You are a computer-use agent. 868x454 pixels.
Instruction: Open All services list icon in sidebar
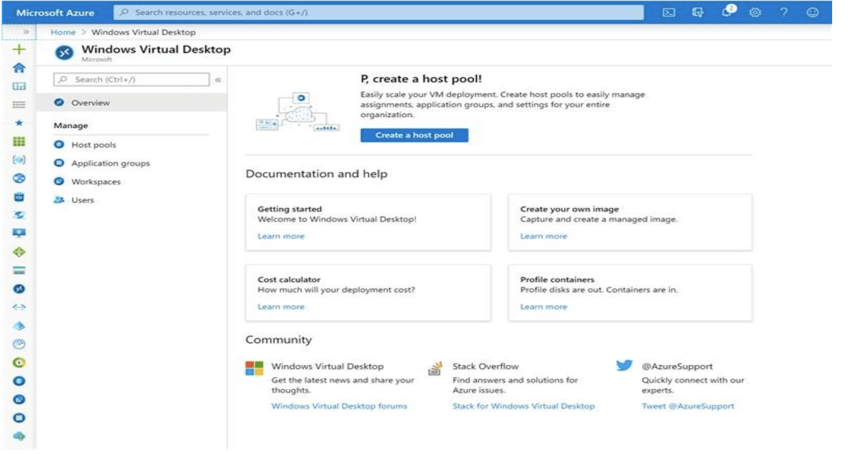[x=20, y=105]
